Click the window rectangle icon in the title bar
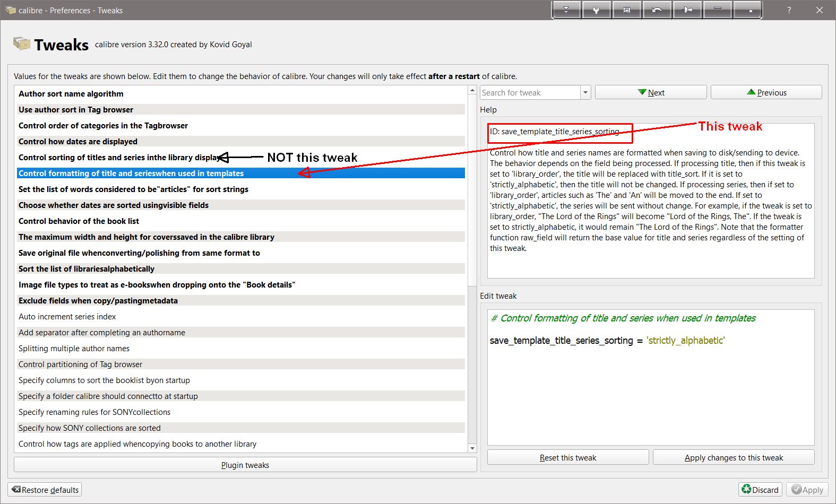The image size is (836, 504). click(626, 10)
